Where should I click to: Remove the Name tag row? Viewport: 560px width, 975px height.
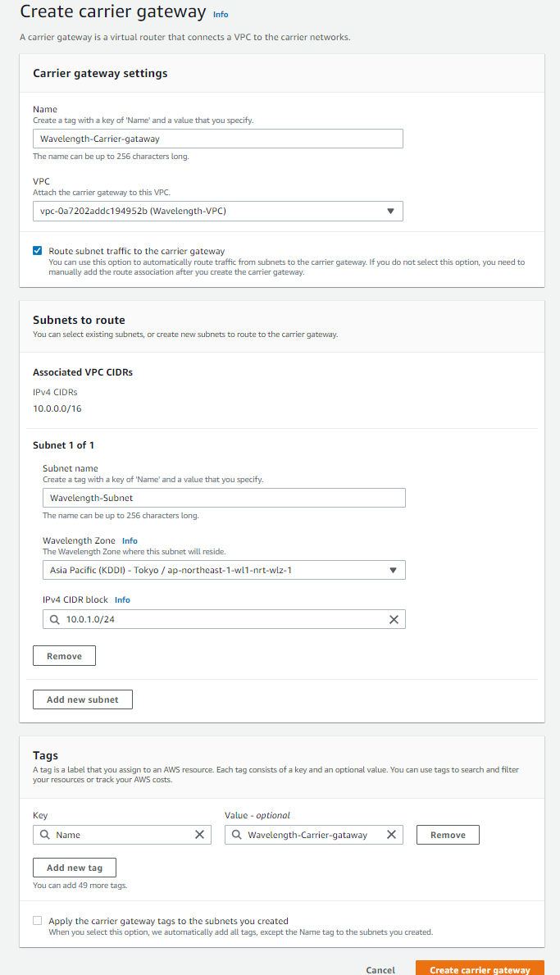click(x=448, y=835)
